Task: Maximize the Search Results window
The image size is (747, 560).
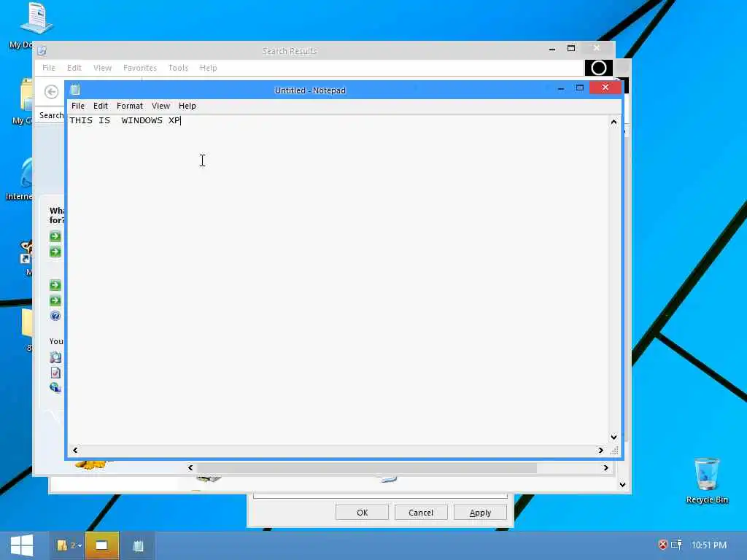Action: click(571, 48)
